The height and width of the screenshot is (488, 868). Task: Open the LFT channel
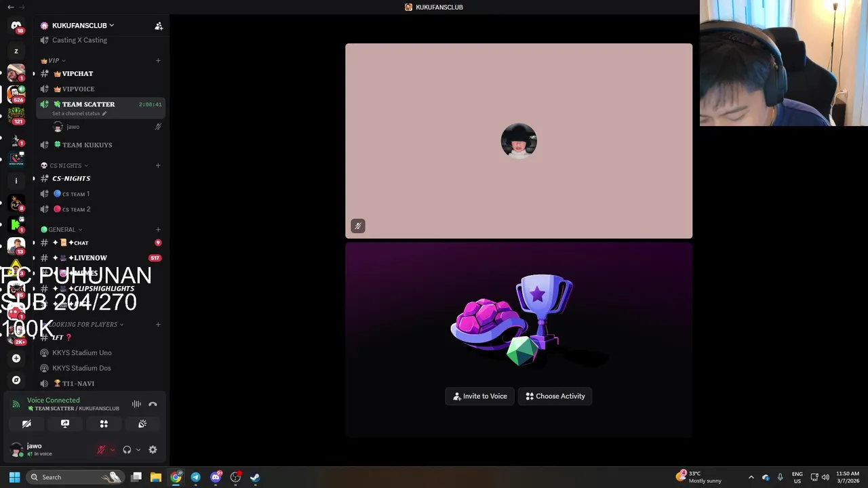pyautogui.click(x=100, y=338)
